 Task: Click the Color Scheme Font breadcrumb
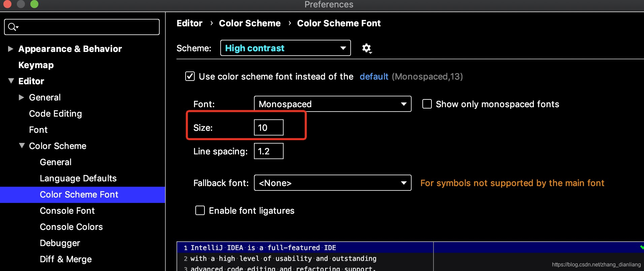pos(339,23)
